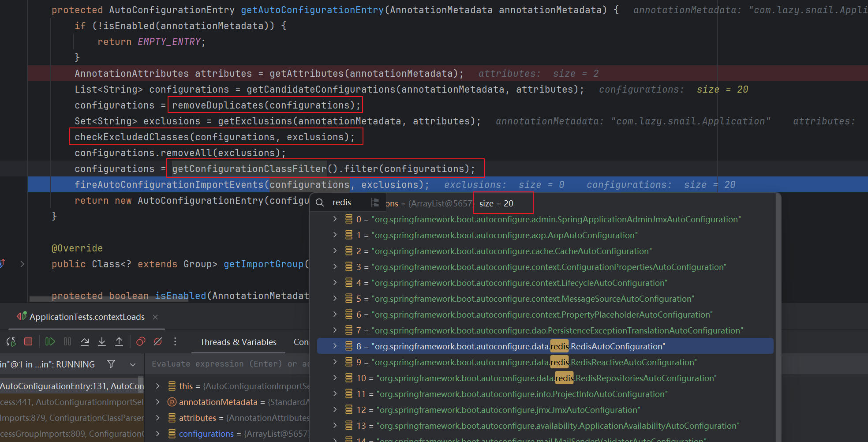This screenshot has height=442, width=868.
Task: Step into the method call
Action: [102, 341]
